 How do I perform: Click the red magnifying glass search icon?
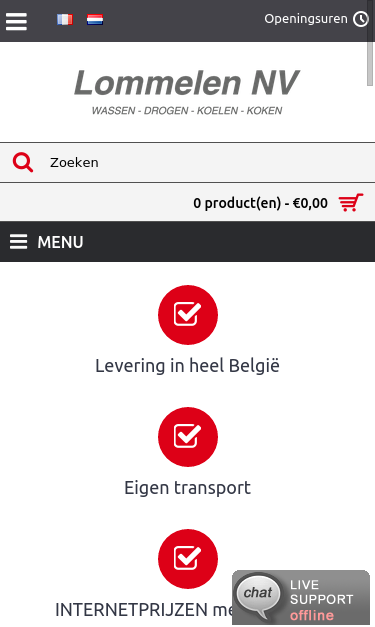(23, 162)
